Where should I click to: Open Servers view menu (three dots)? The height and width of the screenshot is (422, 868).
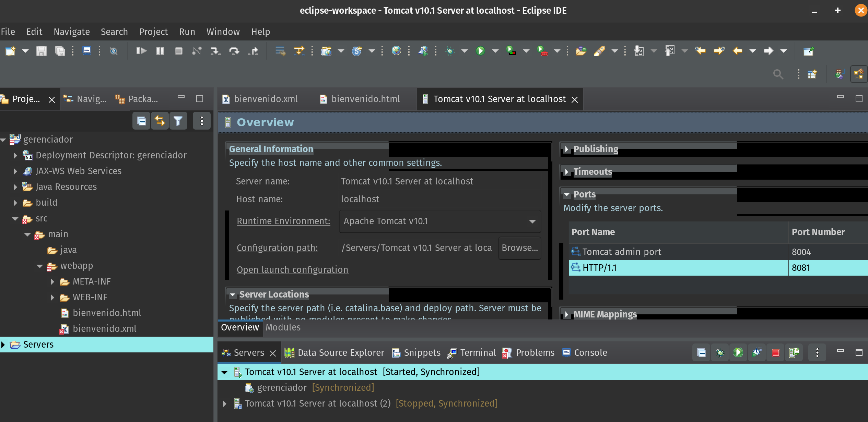click(x=817, y=353)
